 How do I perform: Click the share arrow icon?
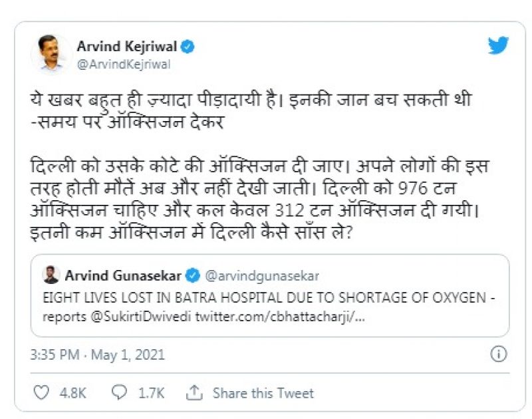[194, 393]
